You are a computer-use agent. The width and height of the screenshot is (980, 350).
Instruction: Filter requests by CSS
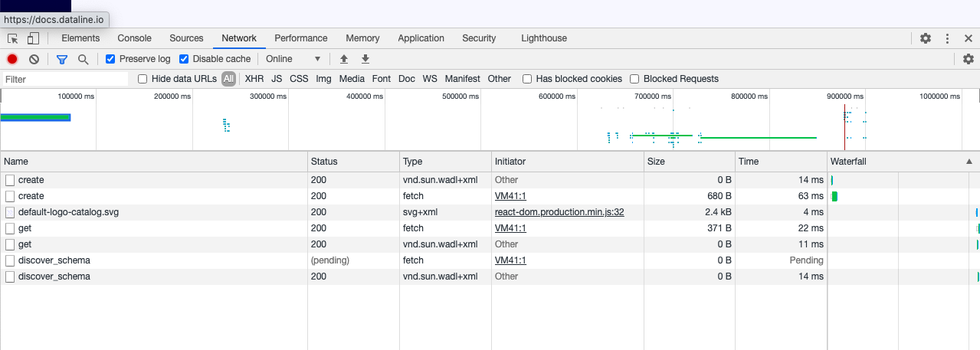pos(299,79)
